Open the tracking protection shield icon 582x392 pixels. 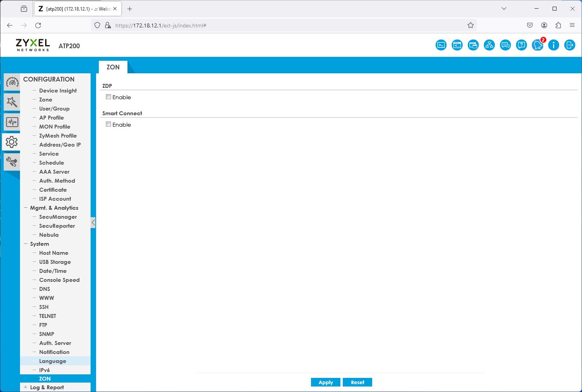tap(97, 25)
